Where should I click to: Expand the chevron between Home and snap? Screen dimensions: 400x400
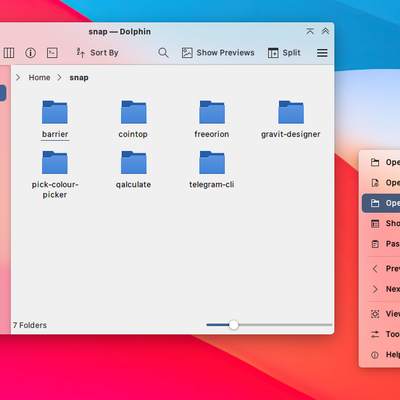coord(59,78)
